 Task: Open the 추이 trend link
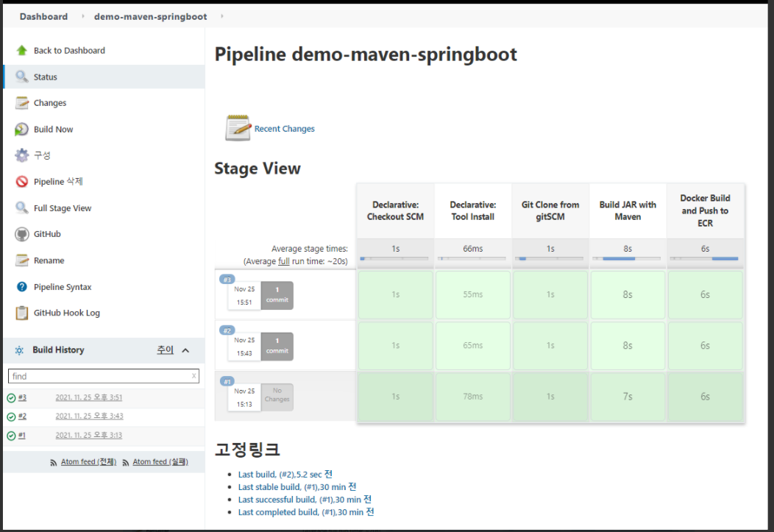tap(165, 350)
